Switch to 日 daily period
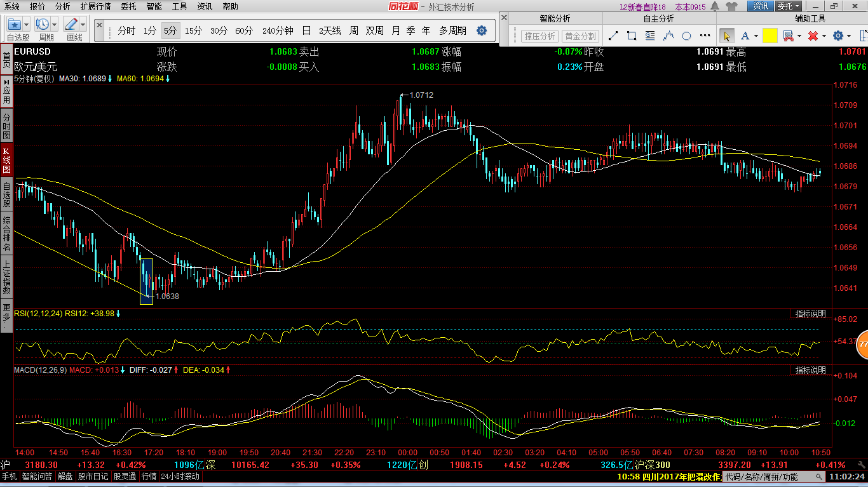Viewport: 868px width, 487px height. (306, 30)
